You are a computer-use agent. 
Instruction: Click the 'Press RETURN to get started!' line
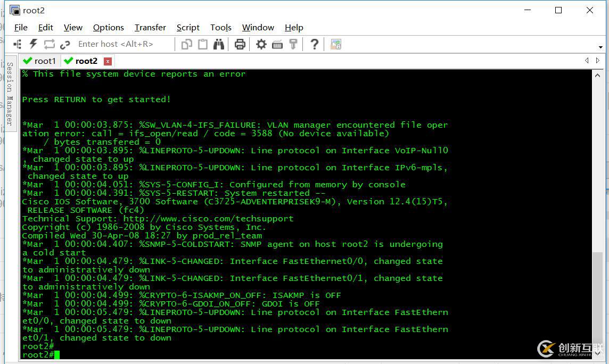[96, 100]
